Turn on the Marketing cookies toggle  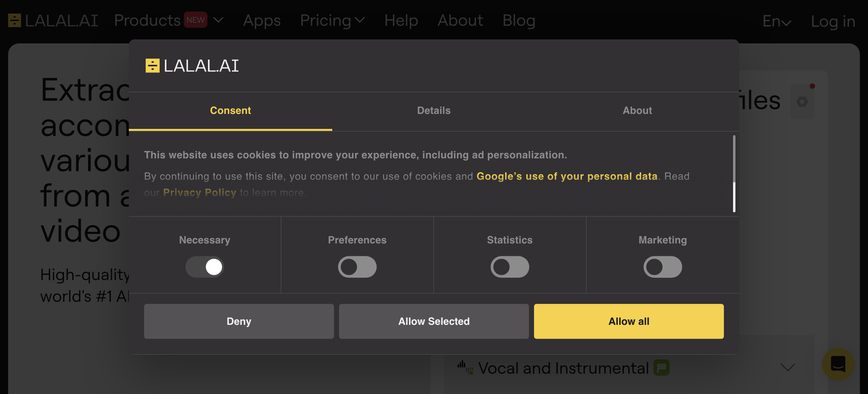[663, 267]
